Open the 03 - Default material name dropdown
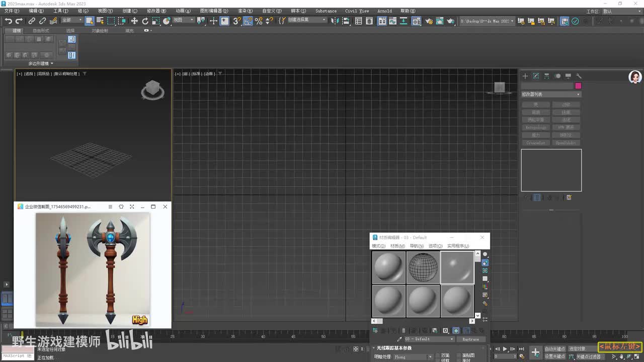The image size is (644, 362). coord(429,339)
